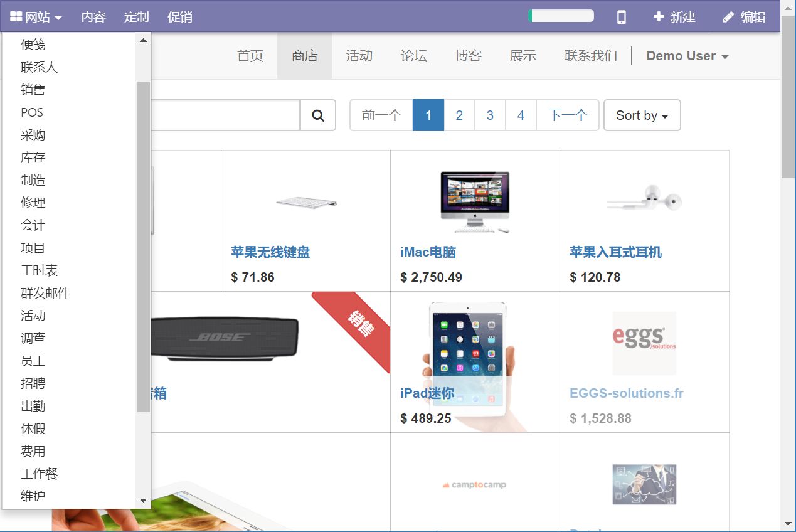Screen dimensions: 796x532
Task: Click the mobile preview phone icon
Action: point(621,17)
